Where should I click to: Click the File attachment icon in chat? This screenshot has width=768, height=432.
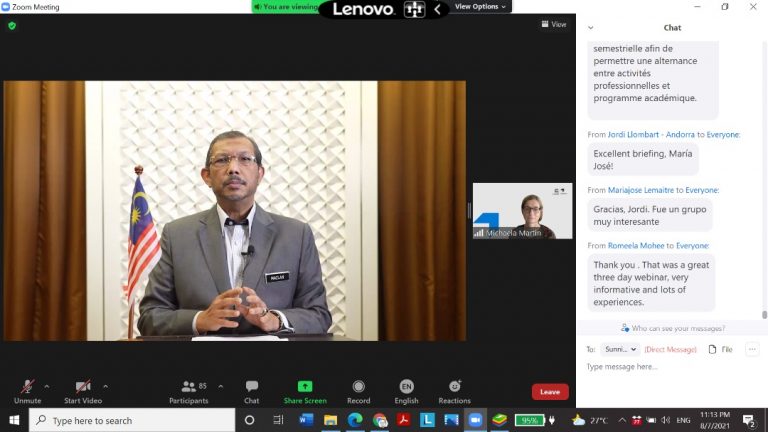720,349
